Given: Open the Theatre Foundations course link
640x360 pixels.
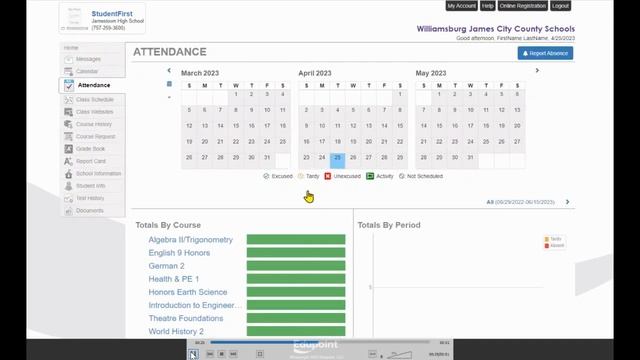Looking at the screenshot, I should coord(186,318).
